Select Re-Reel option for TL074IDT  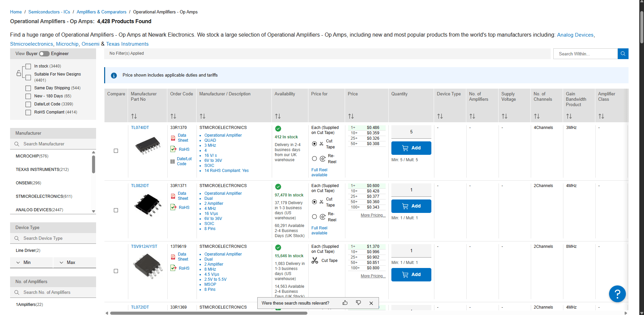[x=314, y=159]
